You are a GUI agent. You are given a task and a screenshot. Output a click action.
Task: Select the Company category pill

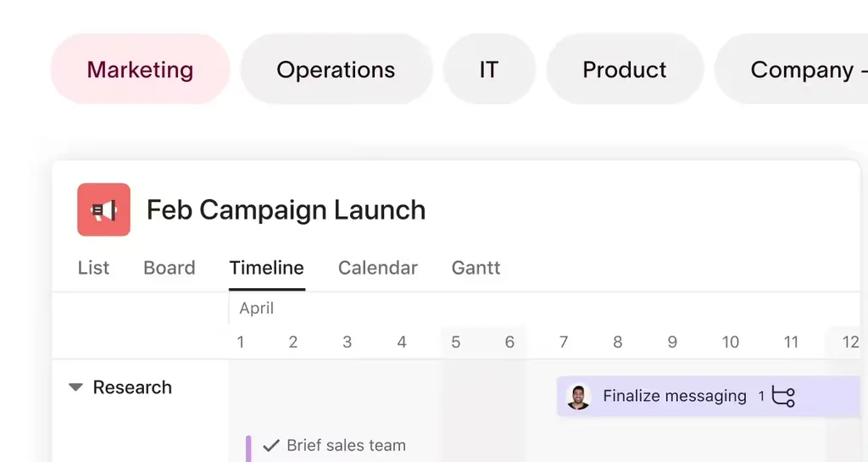(x=792, y=70)
